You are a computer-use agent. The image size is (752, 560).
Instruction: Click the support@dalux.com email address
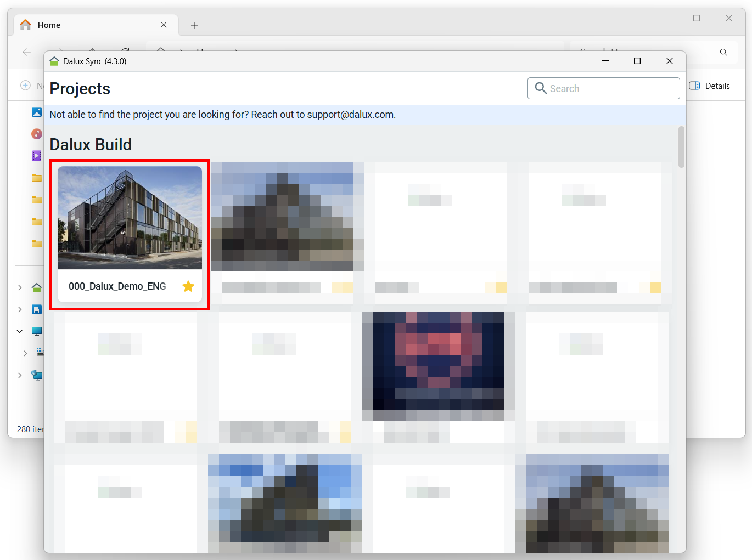click(350, 115)
